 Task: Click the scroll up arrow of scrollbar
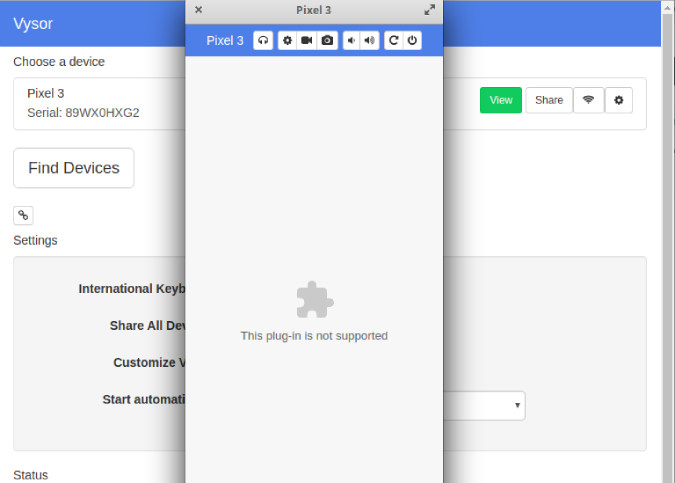[x=668, y=7]
